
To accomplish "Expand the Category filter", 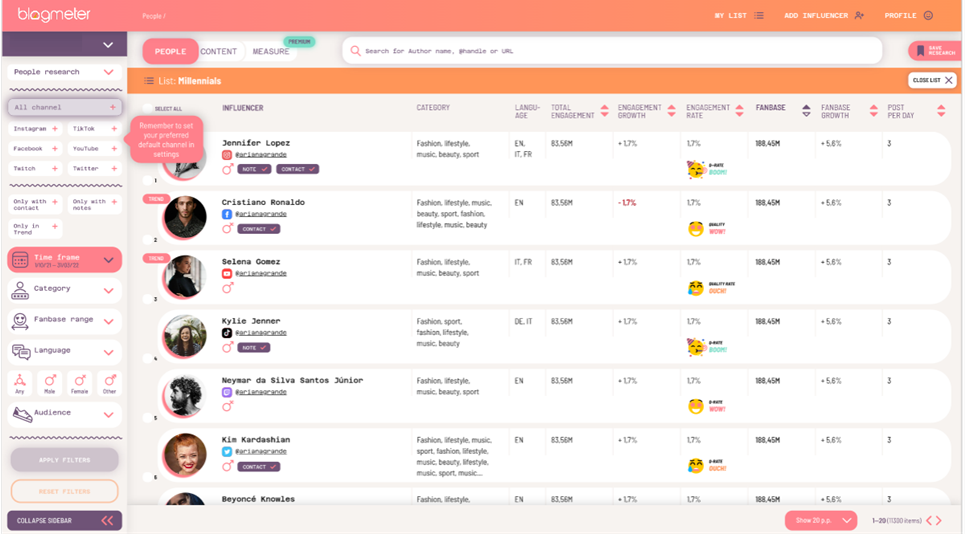I will (65, 290).
